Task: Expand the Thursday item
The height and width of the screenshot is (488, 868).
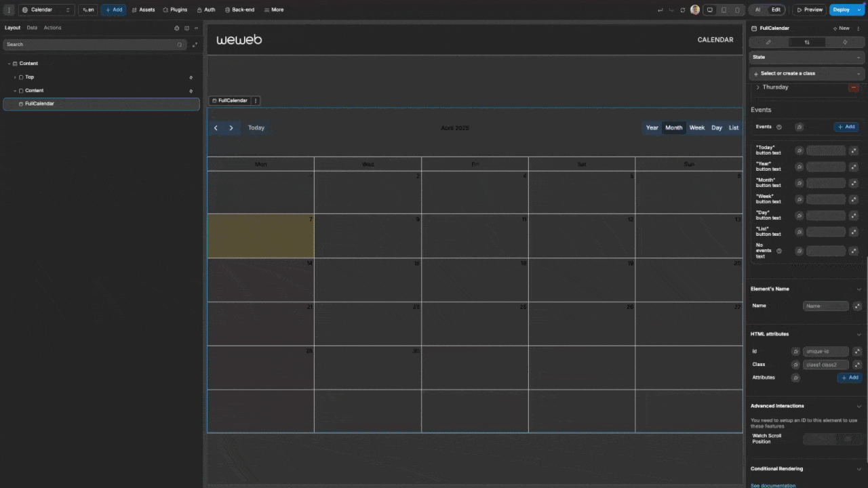Action: click(758, 87)
